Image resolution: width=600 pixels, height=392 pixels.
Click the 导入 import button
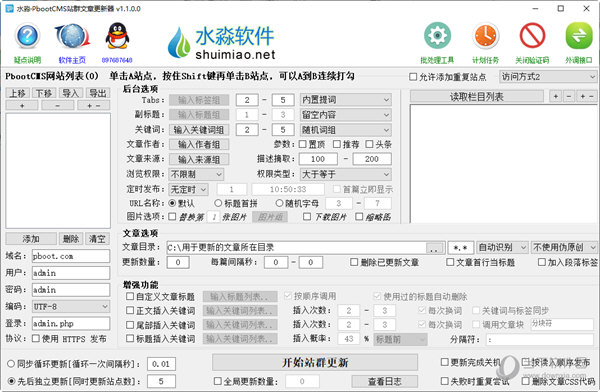[x=70, y=93]
